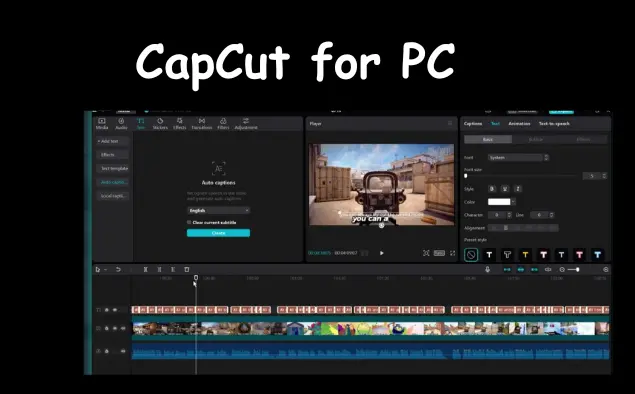Click the delete-left trim tool

[x=159, y=269]
